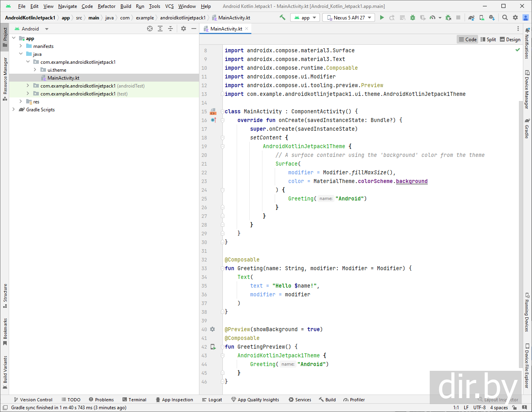Image resolution: width=532 pixels, height=412 pixels.
Task: Select the MainActivity.kt editor tab
Action: pyautogui.click(x=226, y=29)
